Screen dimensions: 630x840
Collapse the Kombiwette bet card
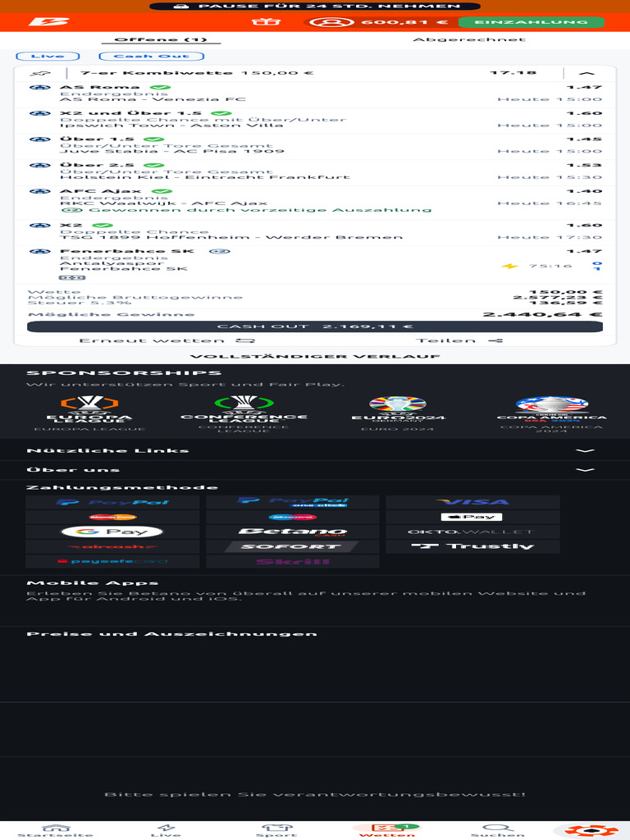point(587,73)
